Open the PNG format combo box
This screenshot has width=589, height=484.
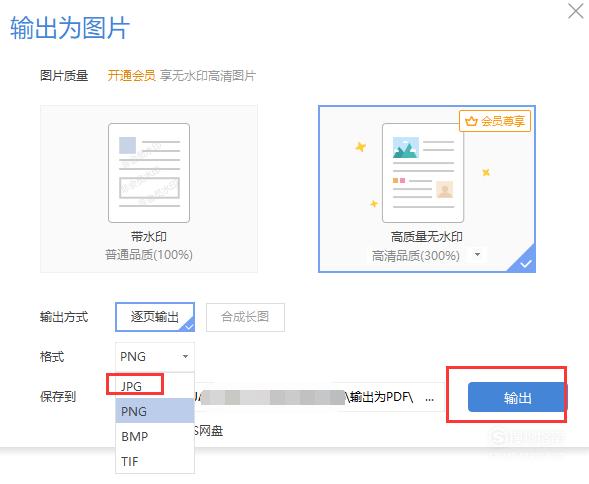tap(155, 356)
